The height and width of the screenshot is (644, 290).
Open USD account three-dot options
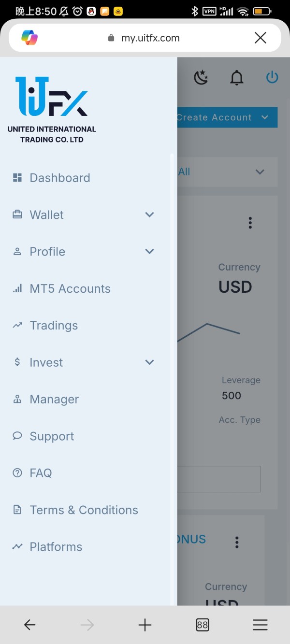tap(250, 223)
